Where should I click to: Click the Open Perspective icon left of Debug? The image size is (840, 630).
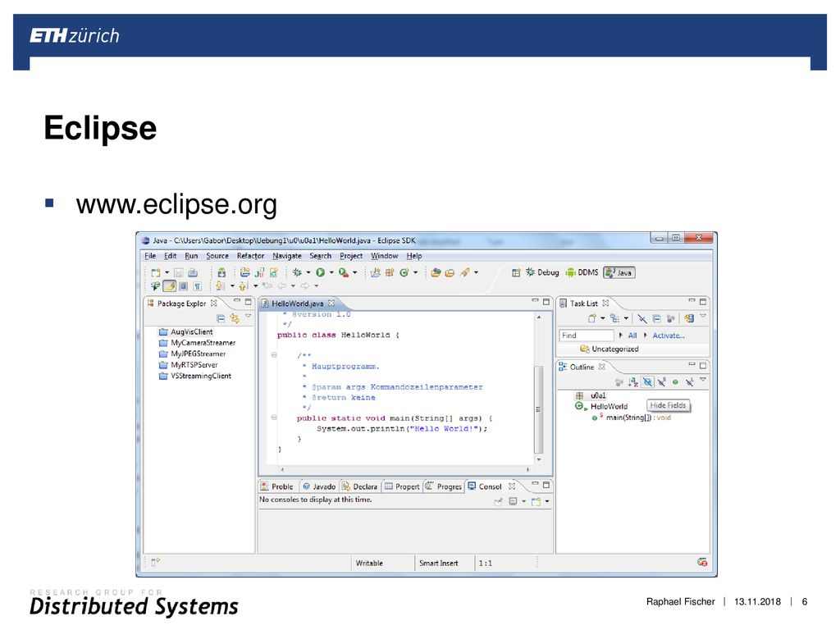pyautogui.click(x=516, y=272)
